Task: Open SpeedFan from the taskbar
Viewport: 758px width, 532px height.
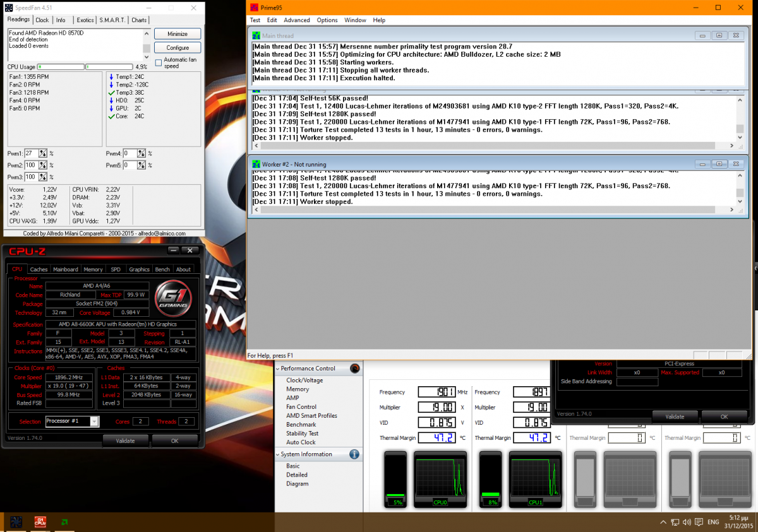Action: 16,522
